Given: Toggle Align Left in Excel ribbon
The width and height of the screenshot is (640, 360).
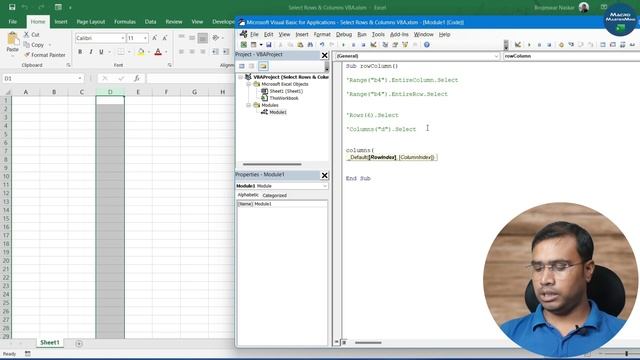Looking at the screenshot, I should click(181, 52).
